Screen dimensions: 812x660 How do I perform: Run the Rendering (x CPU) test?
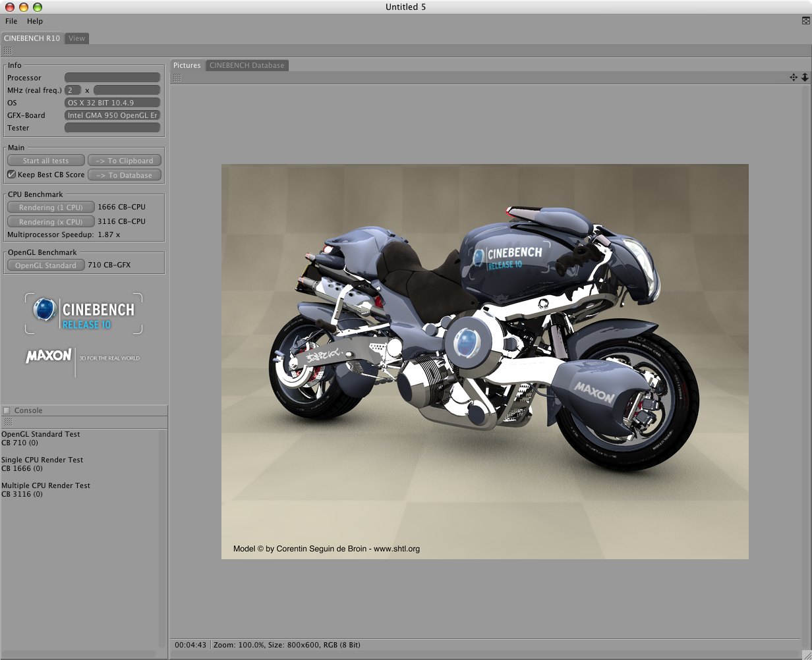[x=51, y=222]
